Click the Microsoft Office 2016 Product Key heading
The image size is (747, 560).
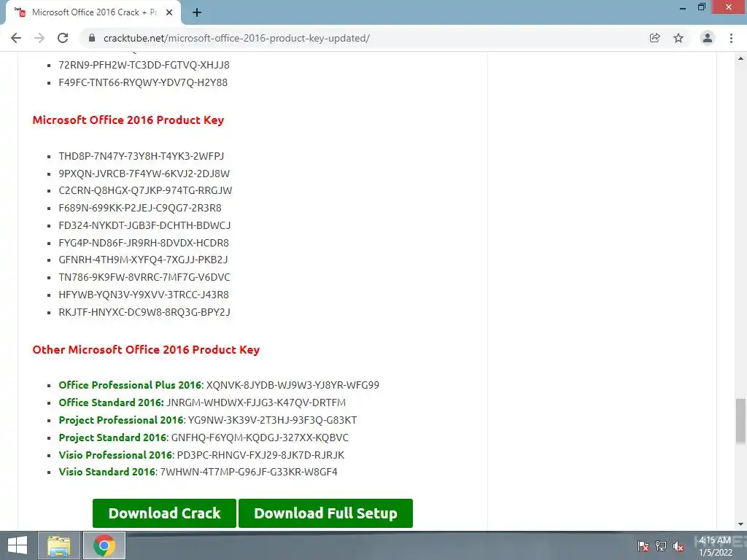click(x=128, y=120)
